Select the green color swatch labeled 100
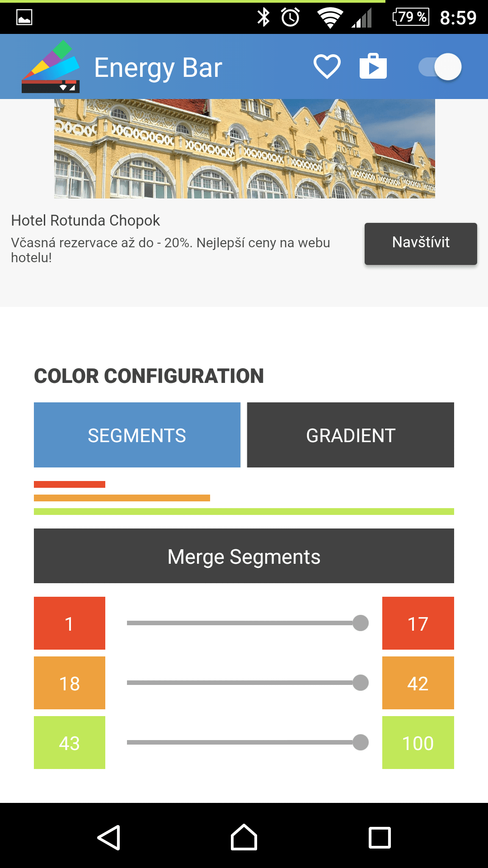The image size is (488, 868). 418,742
